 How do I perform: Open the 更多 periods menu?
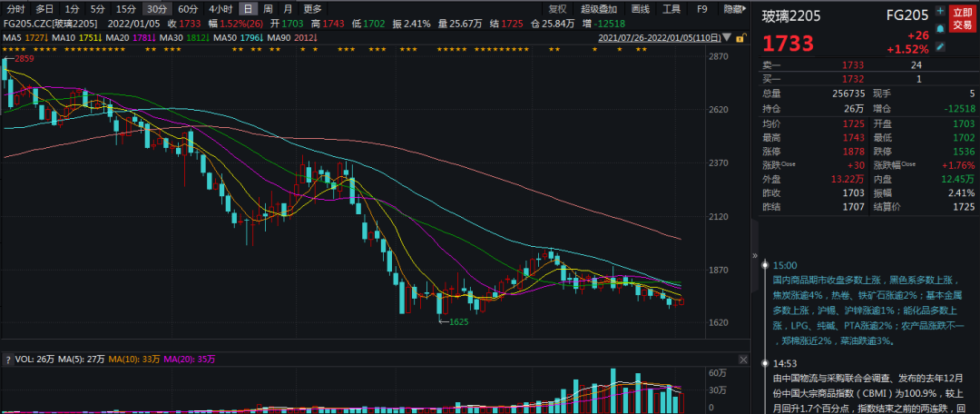312,8
